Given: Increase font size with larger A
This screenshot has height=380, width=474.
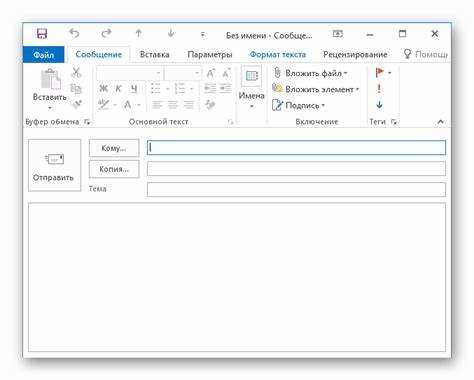Looking at the screenshot, I should tap(210, 73).
